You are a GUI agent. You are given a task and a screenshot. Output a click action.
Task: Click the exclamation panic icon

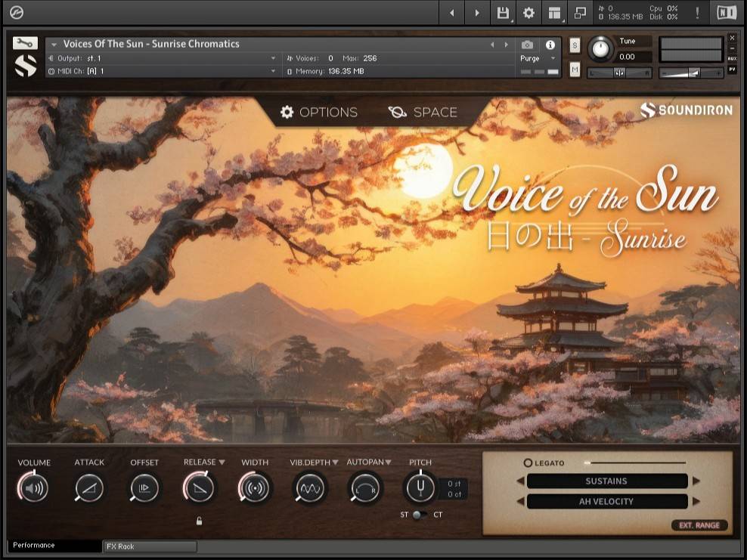[696, 13]
